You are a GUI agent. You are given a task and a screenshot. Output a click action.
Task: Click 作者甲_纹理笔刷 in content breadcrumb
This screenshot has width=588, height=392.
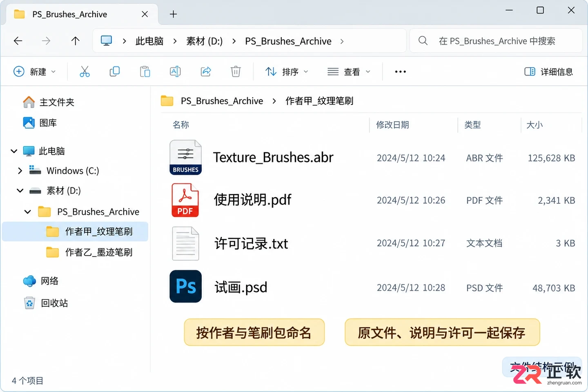point(319,101)
